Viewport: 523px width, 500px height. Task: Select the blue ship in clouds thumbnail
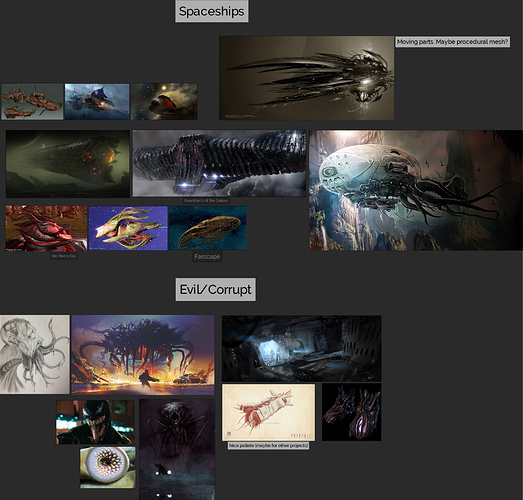[97, 102]
